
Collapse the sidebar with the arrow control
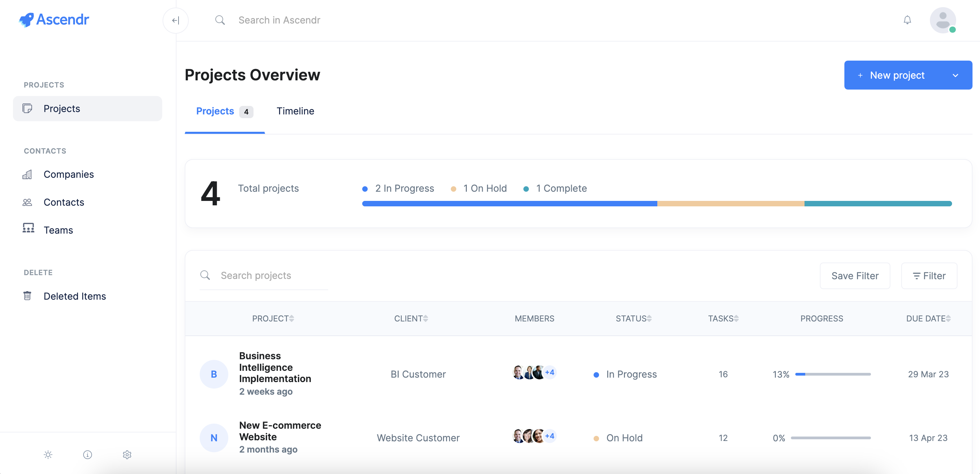coord(175,20)
